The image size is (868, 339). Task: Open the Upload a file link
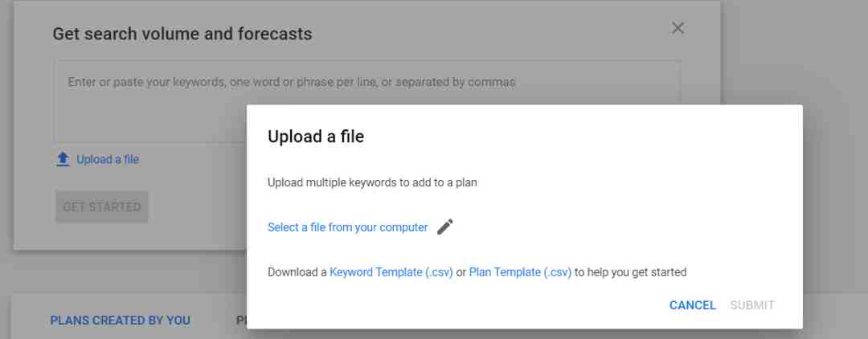point(108,160)
